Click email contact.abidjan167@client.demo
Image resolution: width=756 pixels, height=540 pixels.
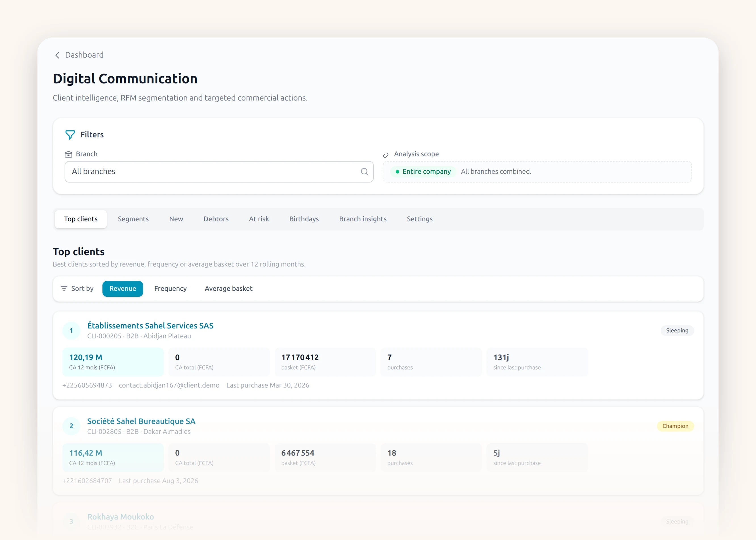(x=169, y=385)
